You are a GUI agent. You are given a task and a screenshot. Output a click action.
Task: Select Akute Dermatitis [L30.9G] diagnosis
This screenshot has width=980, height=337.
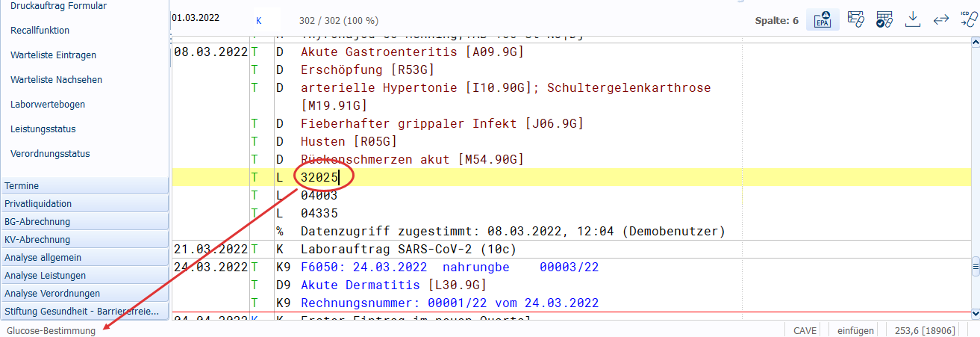393,285
